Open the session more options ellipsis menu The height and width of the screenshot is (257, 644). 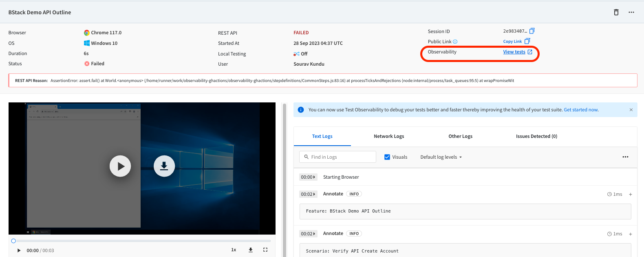coord(631,12)
